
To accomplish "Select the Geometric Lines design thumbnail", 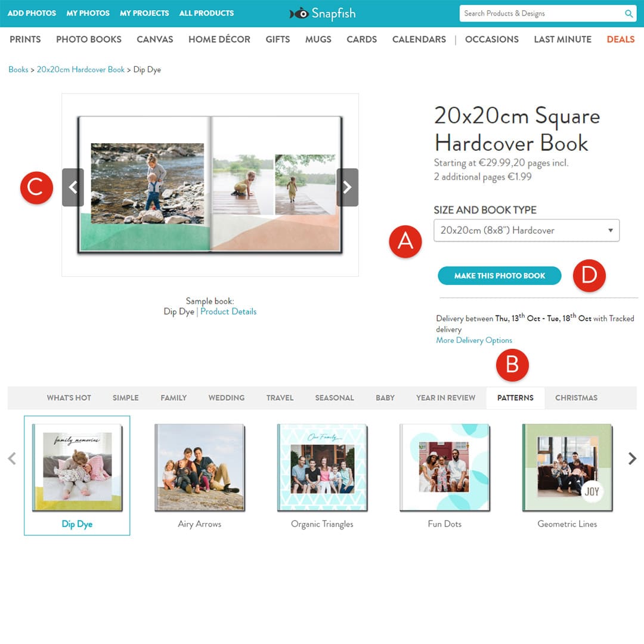I will 566,467.
